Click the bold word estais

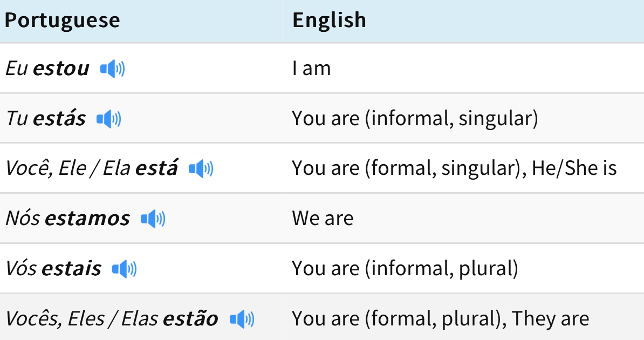coord(71,269)
